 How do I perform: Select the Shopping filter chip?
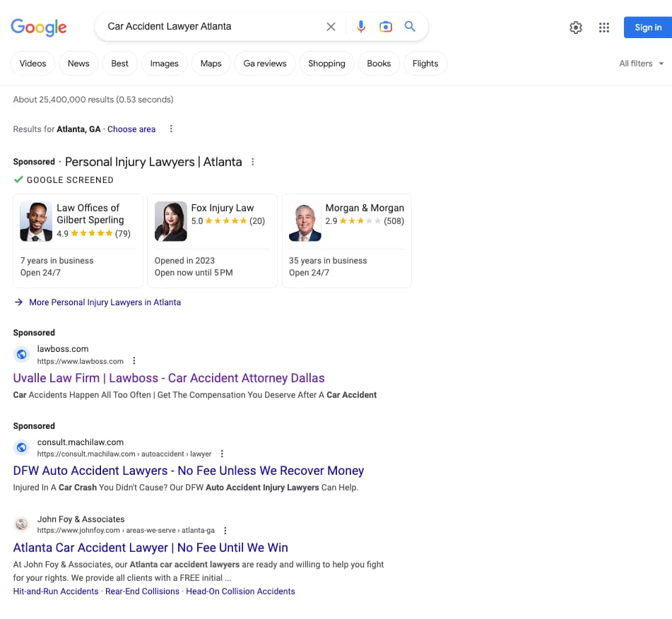326,64
